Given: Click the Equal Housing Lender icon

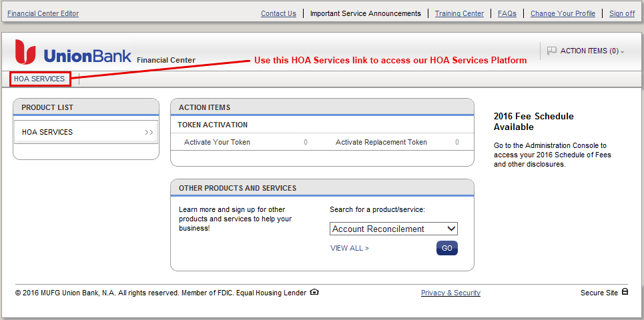Looking at the screenshot, I should coord(314,292).
